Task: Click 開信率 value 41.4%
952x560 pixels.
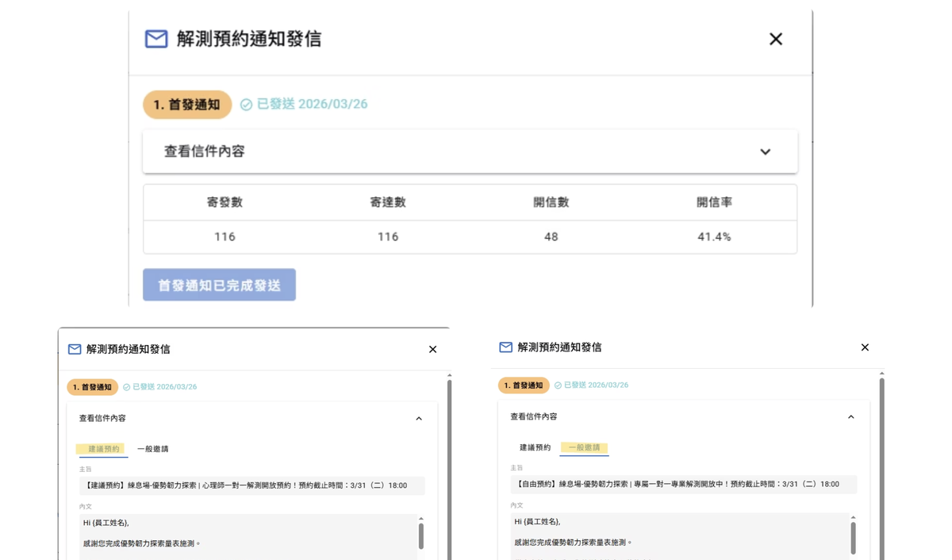Action: tap(714, 236)
